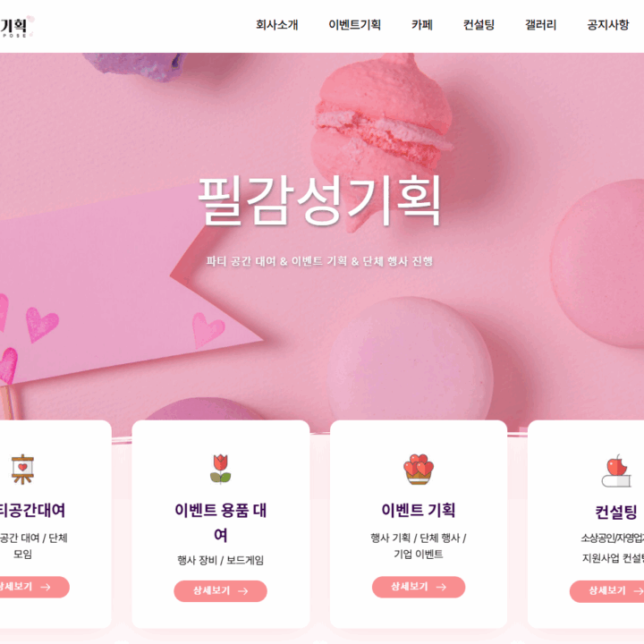
Task: Click the apple on book icon
Action: tap(616, 470)
